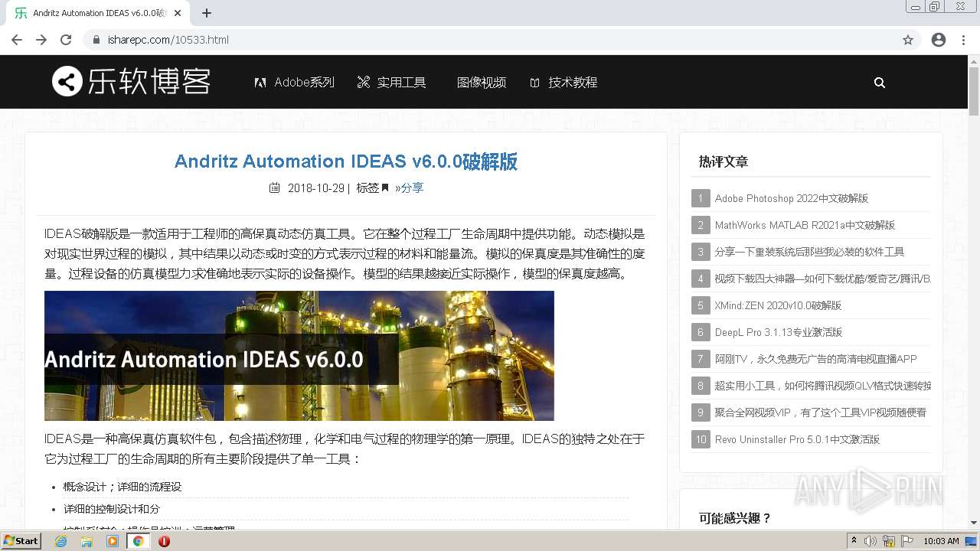Open the 图像视频 menu
980x551 pixels.
482,83
